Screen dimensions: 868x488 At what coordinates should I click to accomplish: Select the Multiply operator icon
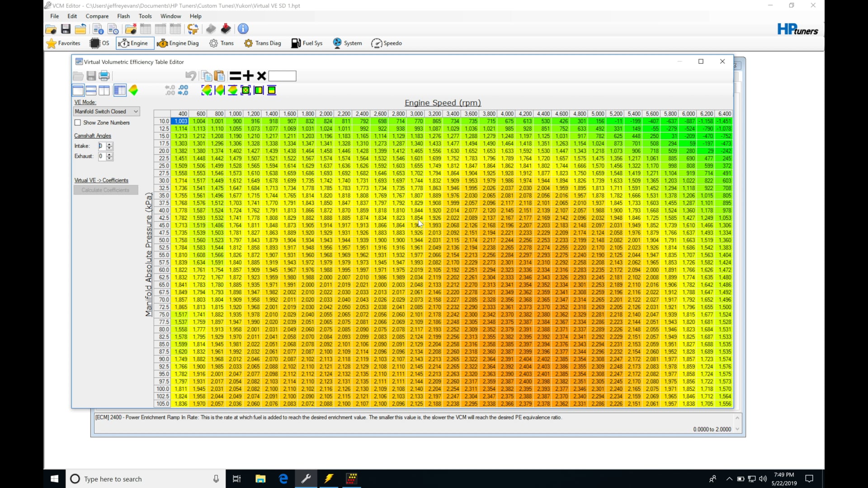[260, 75]
